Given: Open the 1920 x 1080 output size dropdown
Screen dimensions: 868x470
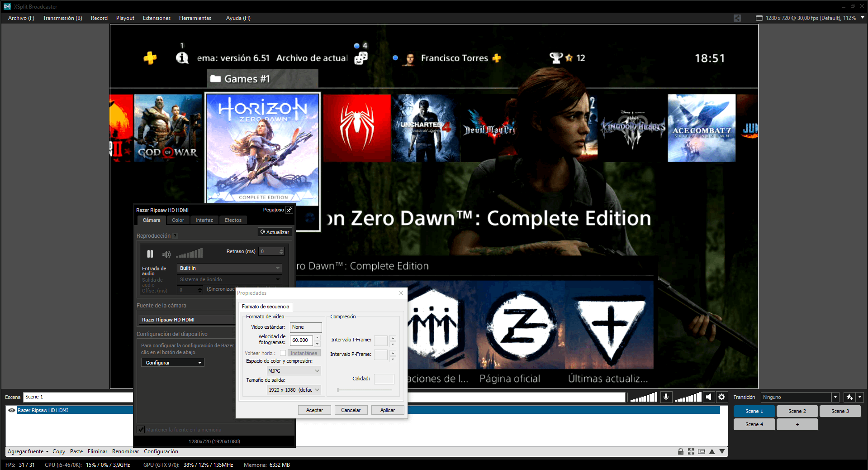Looking at the screenshot, I should tap(294, 390).
